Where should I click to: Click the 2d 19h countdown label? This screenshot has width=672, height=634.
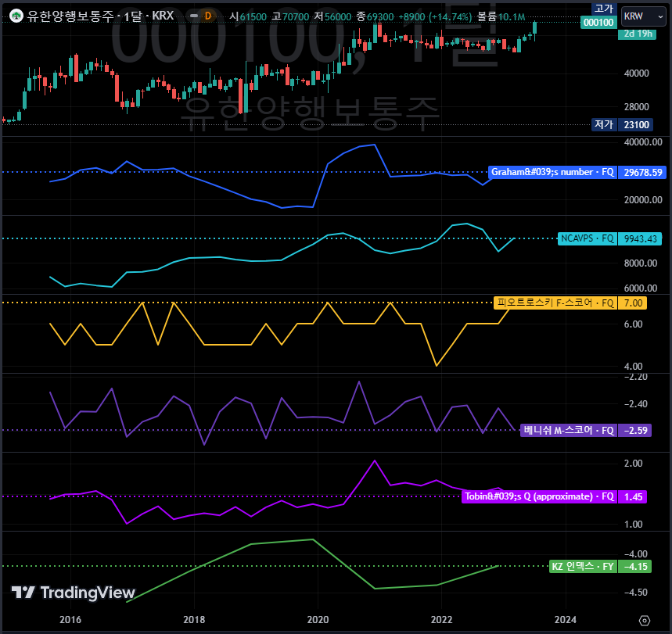(x=638, y=34)
